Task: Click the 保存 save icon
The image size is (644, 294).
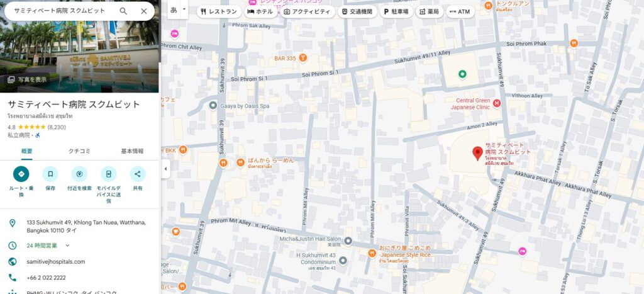Action: coord(50,174)
